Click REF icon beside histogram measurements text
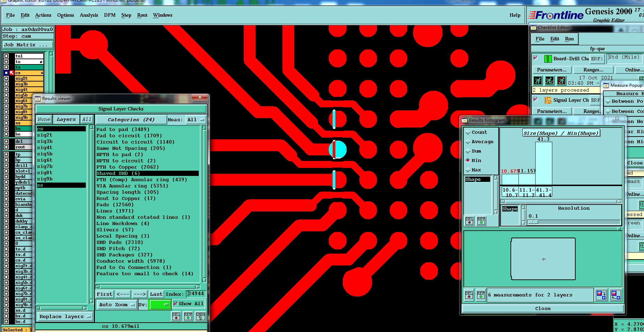This screenshot has width=644, height=332. (x=481, y=295)
